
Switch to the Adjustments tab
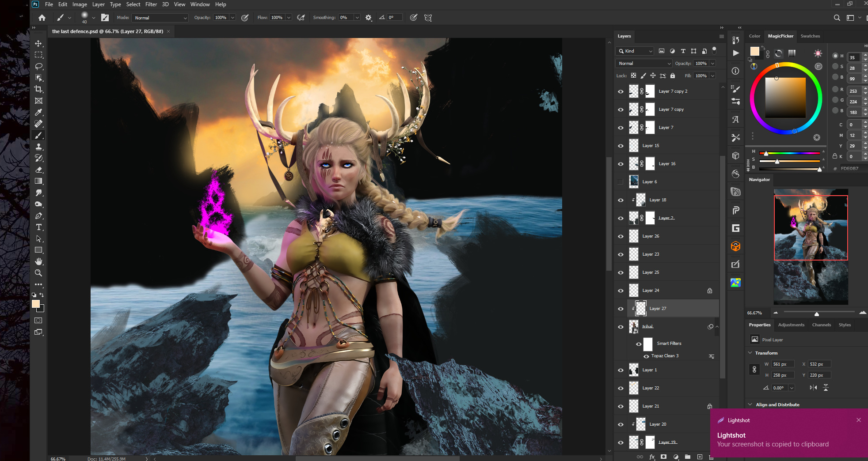tap(791, 325)
